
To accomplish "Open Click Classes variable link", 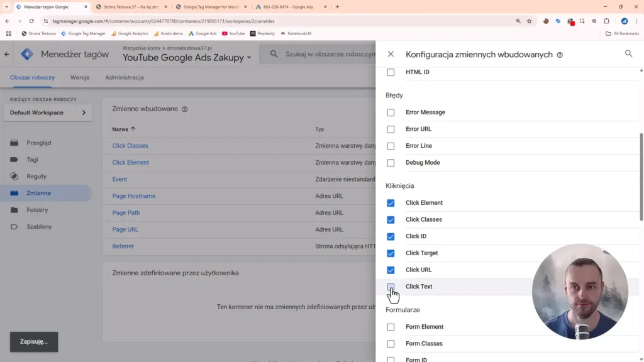I will [x=130, y=146].
